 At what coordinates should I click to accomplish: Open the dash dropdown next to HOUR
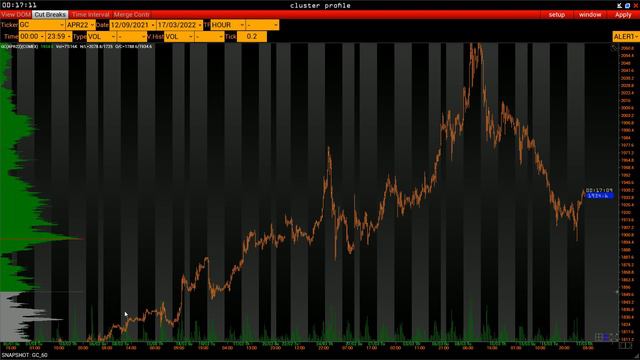pos(262,25)
